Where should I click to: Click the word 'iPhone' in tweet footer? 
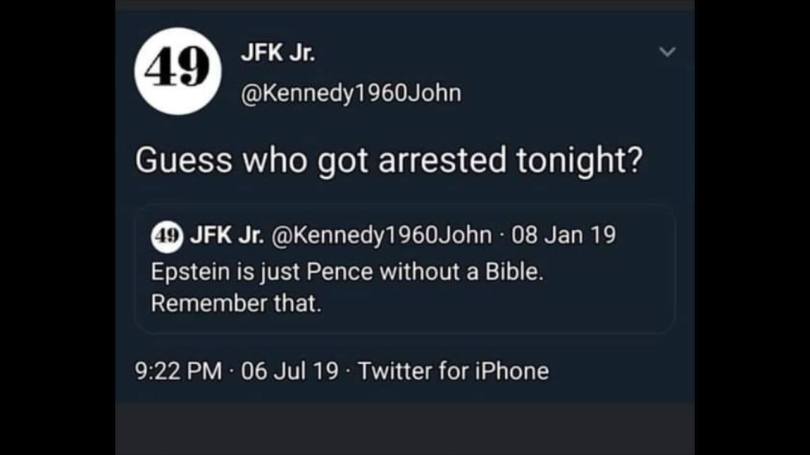coord(512,371)
